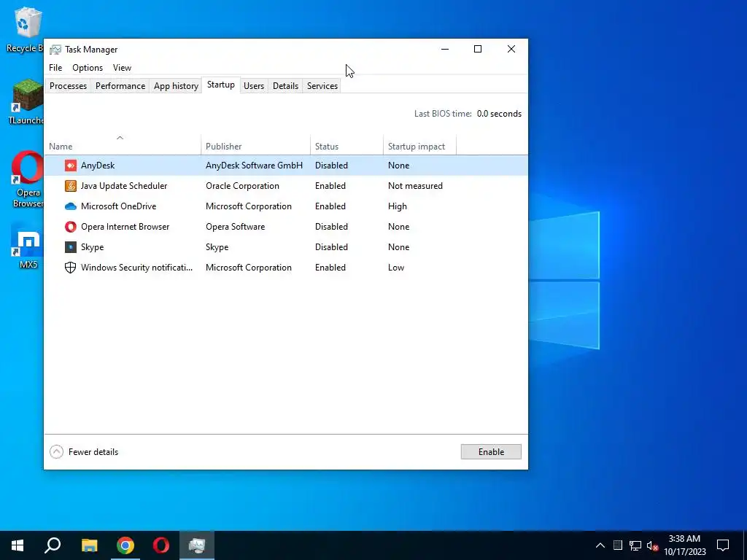Open the View menu

click(122, 68)
